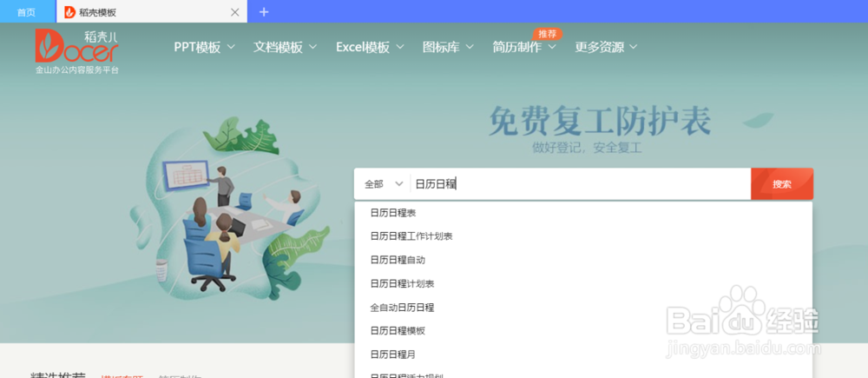Expand the 更多资源 chevron arrow
This screenshot has height=378, width=868.
(634, 47)
